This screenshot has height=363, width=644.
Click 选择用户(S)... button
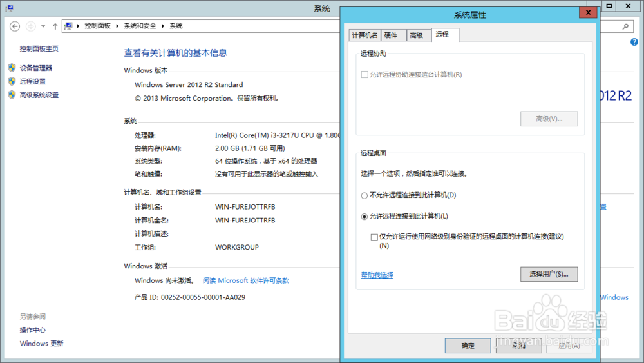tap(549, 274)
